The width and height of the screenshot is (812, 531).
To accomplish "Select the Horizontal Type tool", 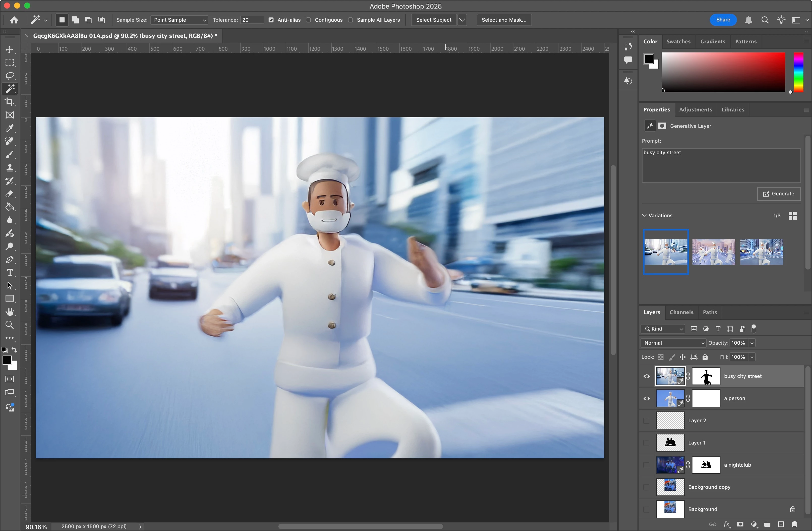I will (x=10, y=273).
